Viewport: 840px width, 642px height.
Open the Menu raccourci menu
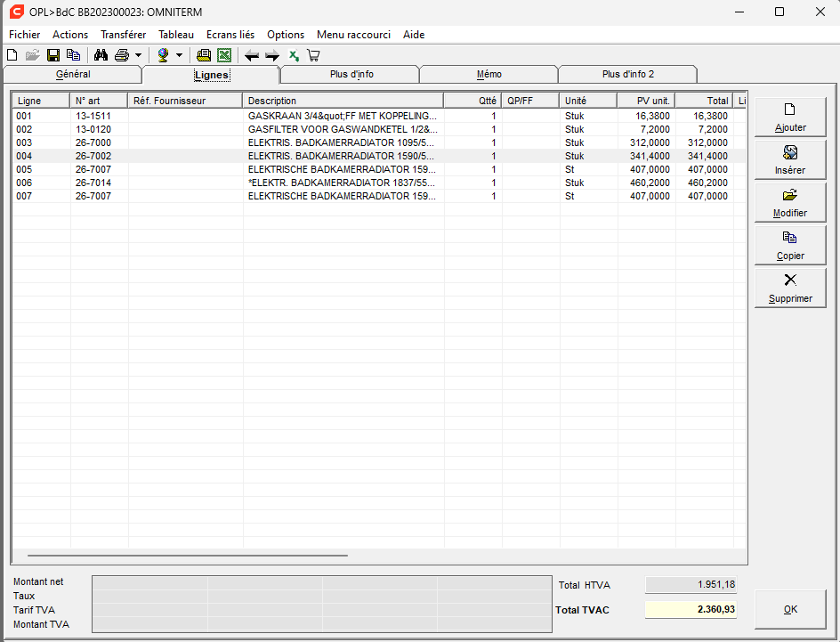pyautogui.click(x=353, y=35)
